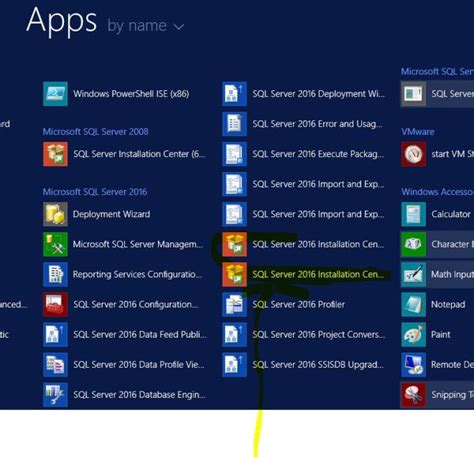This screenshot has width=474, height=458.
Task: Launch Windows PowerShell ISE (x86) icon
Action: pyautogui.click(x=55, y=94)
